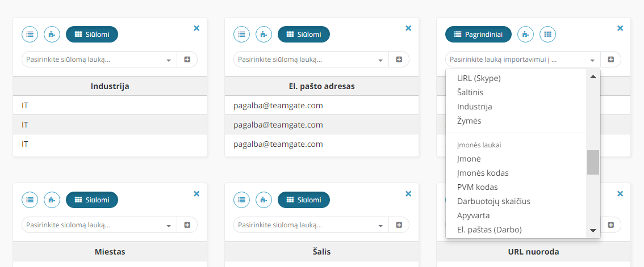This screenshot has height=267, width=644.
Task: Select list icon in El. pašto adresas card
Action: pyautogui.click(x=241, y=35)
